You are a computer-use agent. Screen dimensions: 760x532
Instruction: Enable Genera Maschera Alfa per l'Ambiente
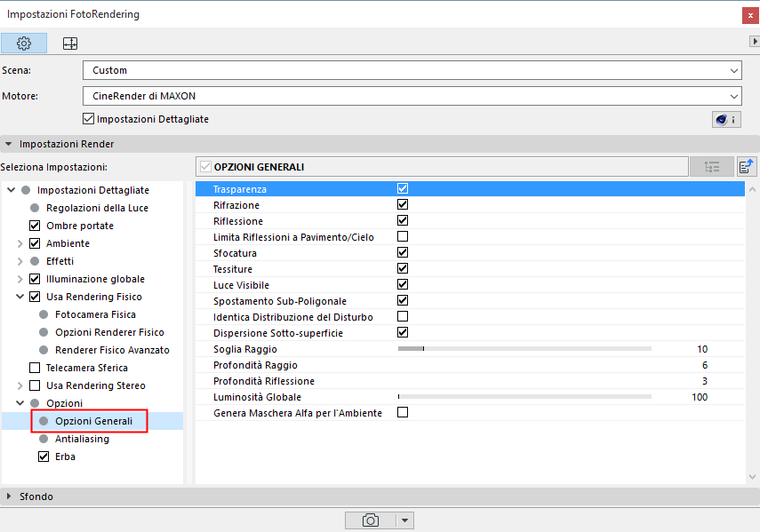[x=403, y=412]
